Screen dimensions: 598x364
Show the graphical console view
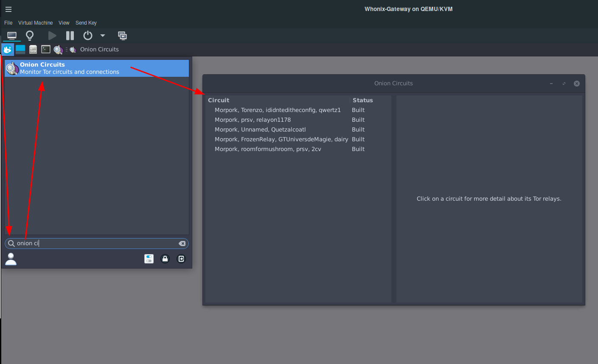coord(12,36)
